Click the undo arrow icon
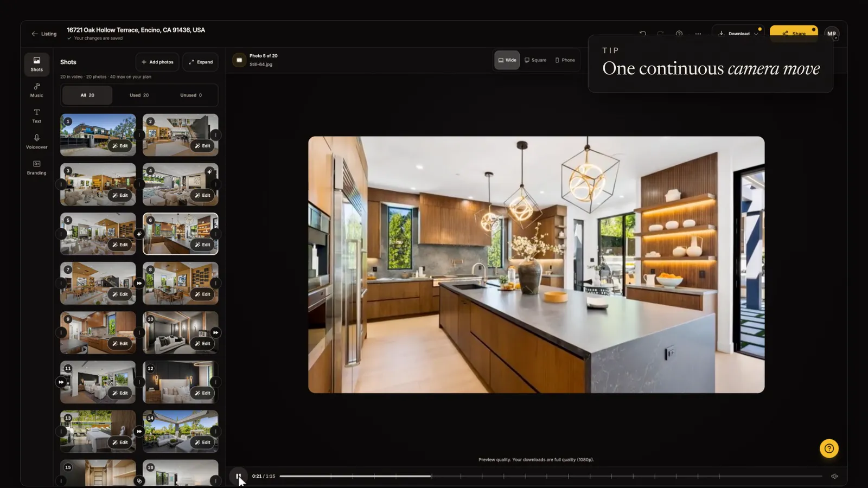Viewport: 868px width, 488px height. (643, 34)
